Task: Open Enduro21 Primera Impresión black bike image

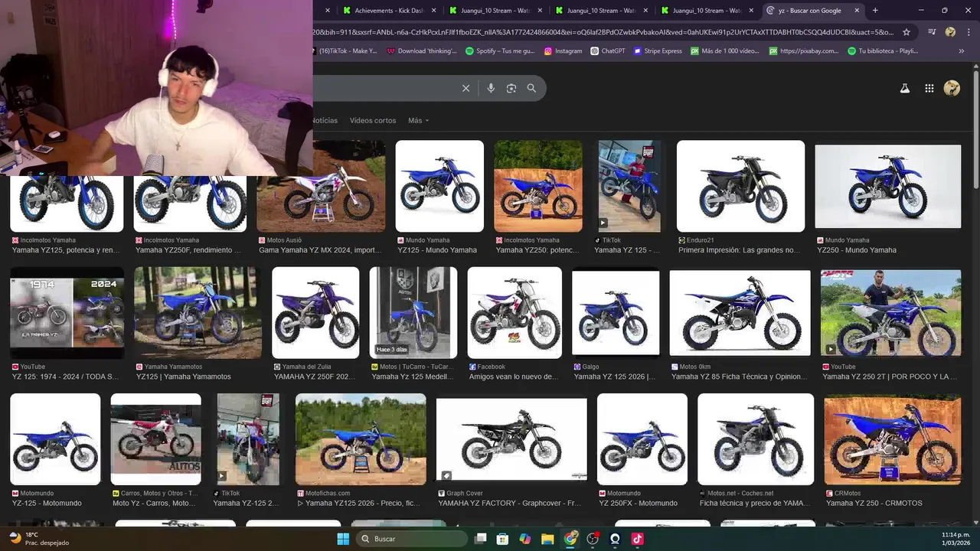Action: click(740, 186)
